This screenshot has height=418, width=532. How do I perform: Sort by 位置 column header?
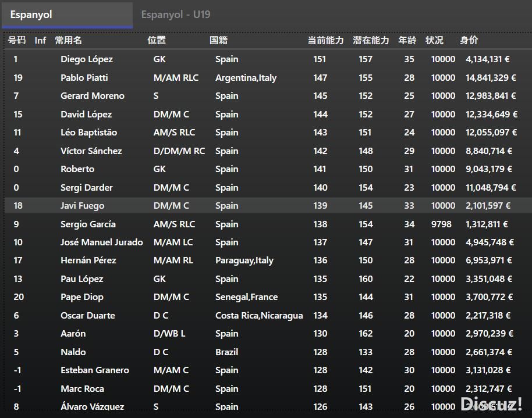pos(157,40)
